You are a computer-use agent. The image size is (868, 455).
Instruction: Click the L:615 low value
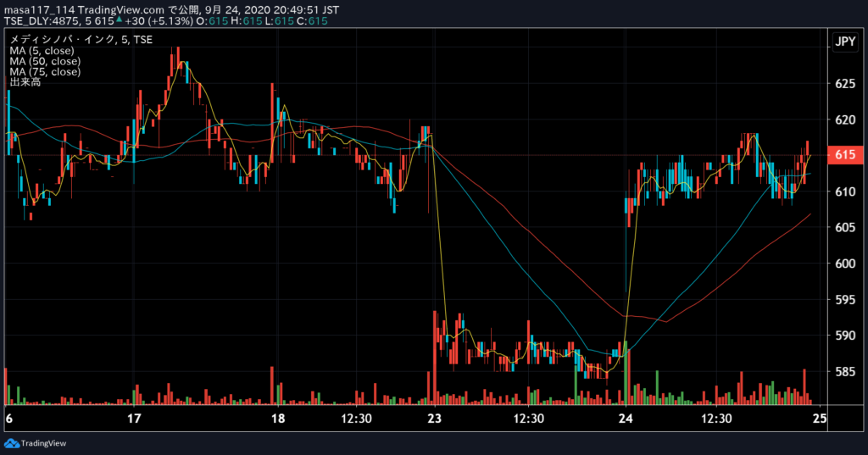[x=279, y=21]
